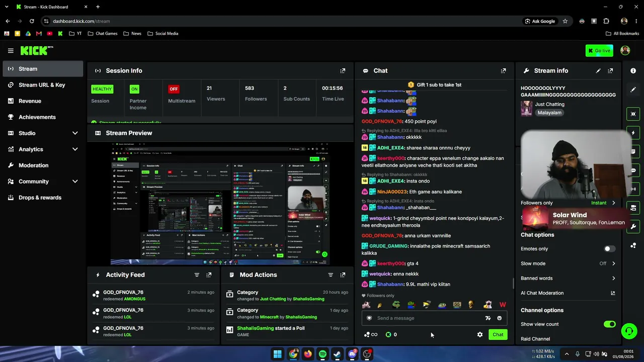
Task: Open the Chrome three-dot menu
Action: (637, 21)
